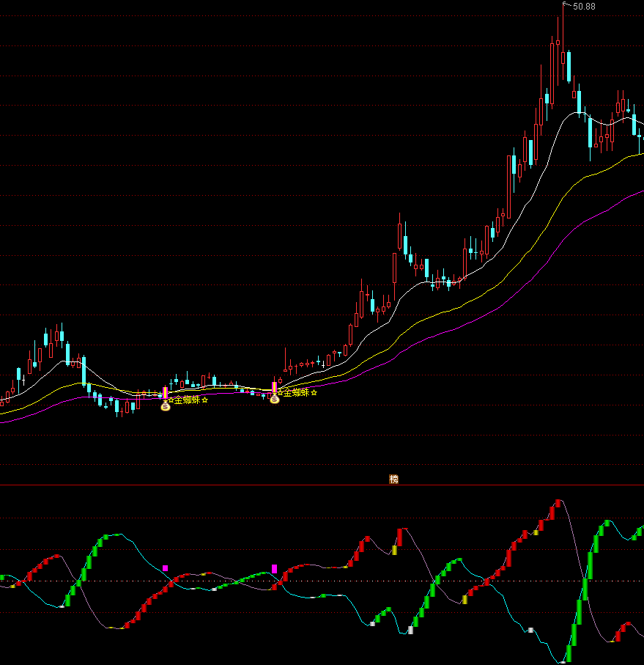The image size is (644, 665).
Task: Open the 榜 ranking icon
Action: click(394, 480)
